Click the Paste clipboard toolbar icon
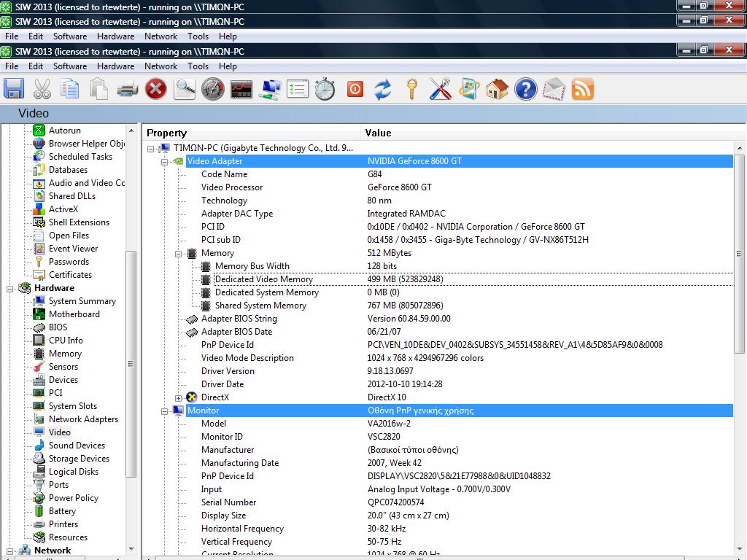 pos(98,89)
